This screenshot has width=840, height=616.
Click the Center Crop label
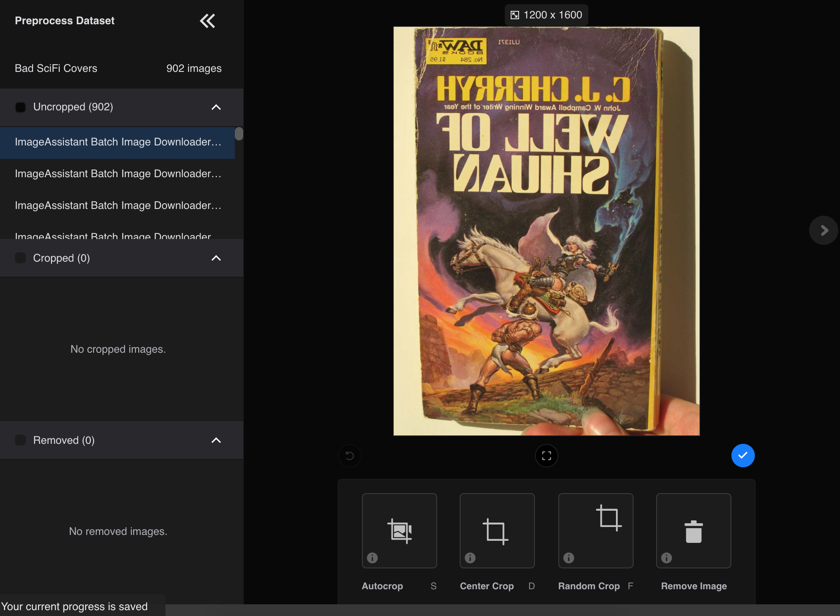[x=487, y=586]
